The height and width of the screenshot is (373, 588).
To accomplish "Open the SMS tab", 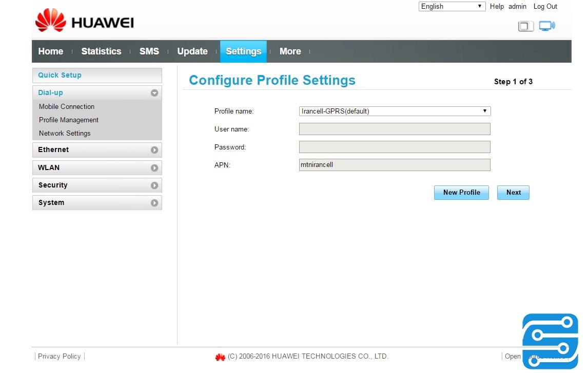I will click(x=149, y=51).
